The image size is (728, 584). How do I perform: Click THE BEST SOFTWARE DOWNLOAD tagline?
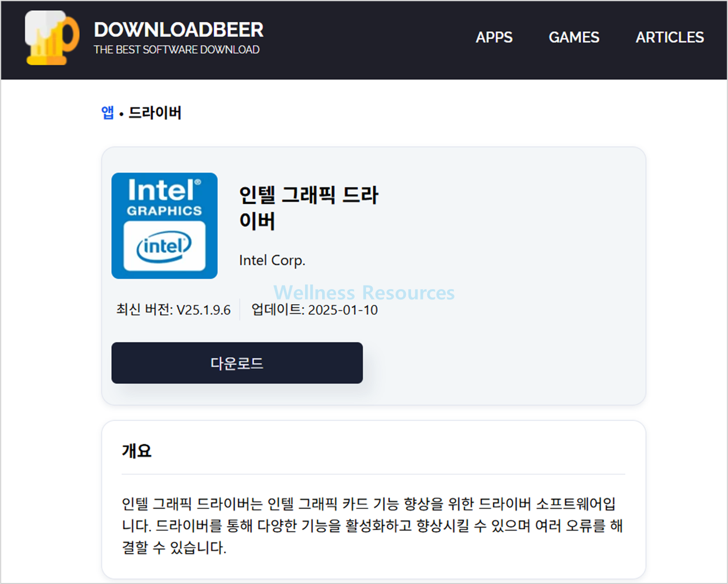[x=176, y=50]
